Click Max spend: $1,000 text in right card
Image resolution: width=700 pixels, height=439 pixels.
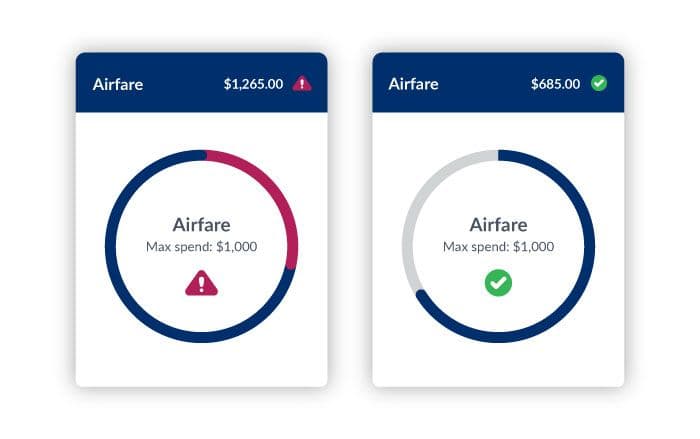498,246
